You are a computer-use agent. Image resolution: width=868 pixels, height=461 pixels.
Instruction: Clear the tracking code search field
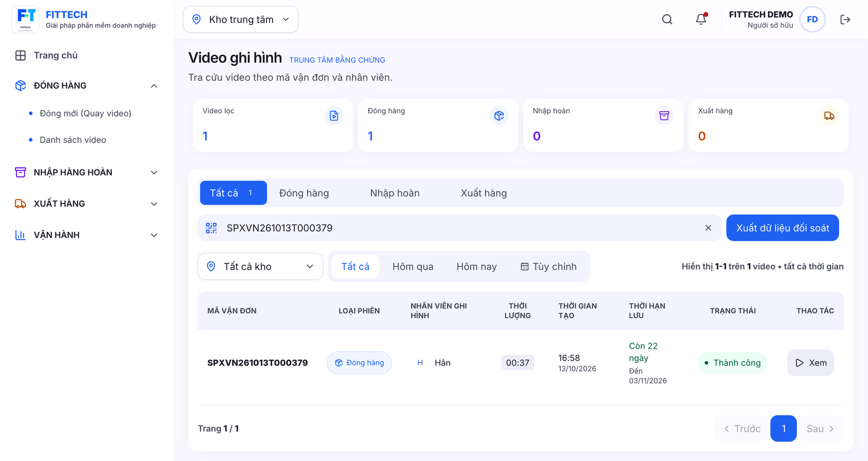click(708, 228)
